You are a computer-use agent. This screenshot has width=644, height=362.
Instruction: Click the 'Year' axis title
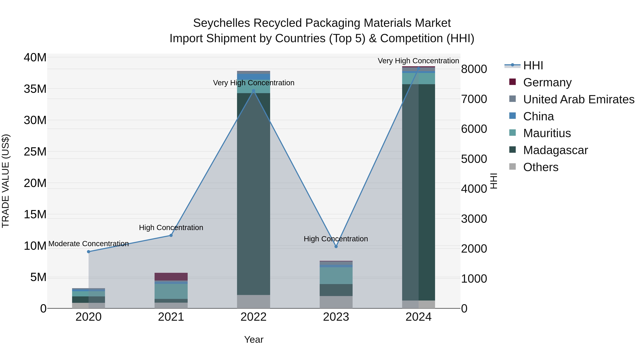click(x=254, y=339)
